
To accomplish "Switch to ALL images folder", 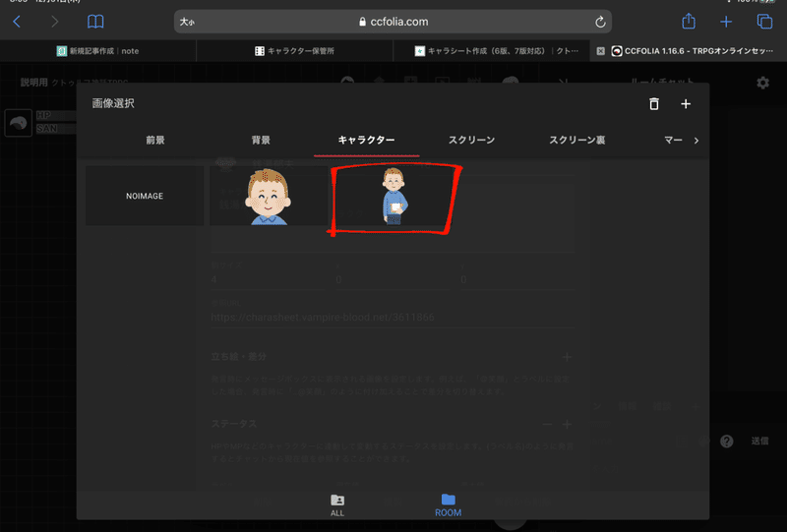I will [x=337, y=505].
